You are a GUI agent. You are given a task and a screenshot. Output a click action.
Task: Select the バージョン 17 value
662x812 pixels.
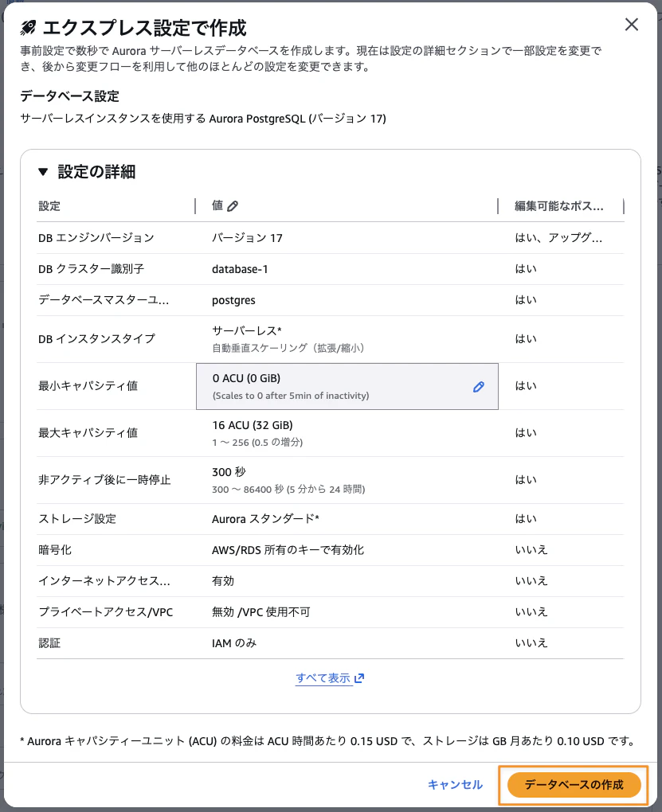(247, 238)
